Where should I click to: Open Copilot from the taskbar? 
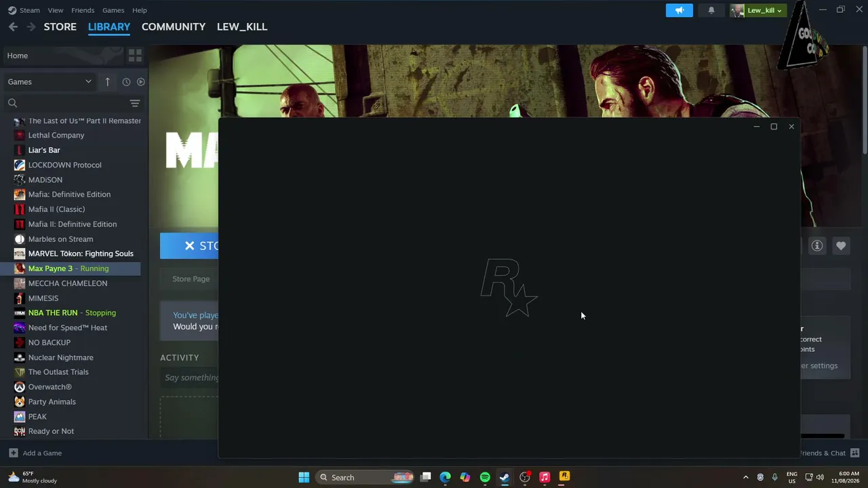coord(465,477)
